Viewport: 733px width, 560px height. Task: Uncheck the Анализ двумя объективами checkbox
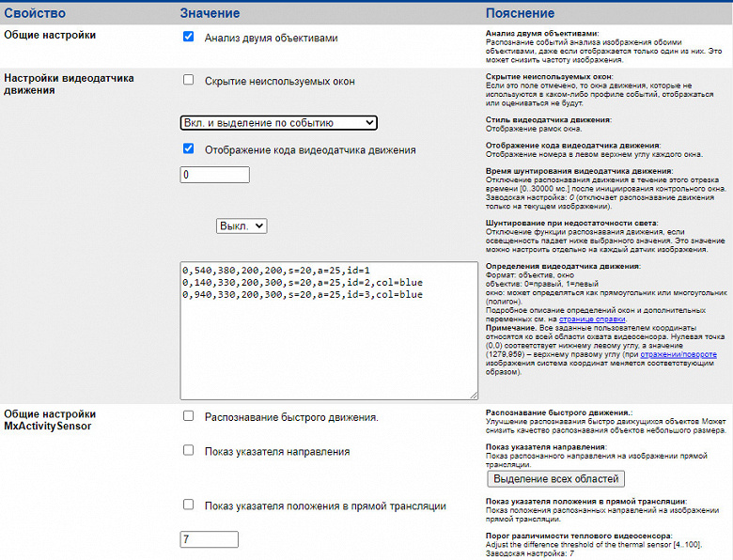pos(188,37)
